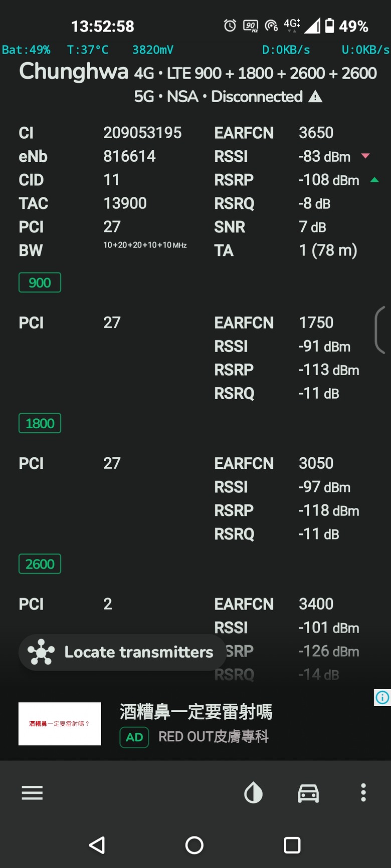The width and height of the screenshot is (391, 868).
Task: Select the 2600 band tag
Action: [40, 564]
